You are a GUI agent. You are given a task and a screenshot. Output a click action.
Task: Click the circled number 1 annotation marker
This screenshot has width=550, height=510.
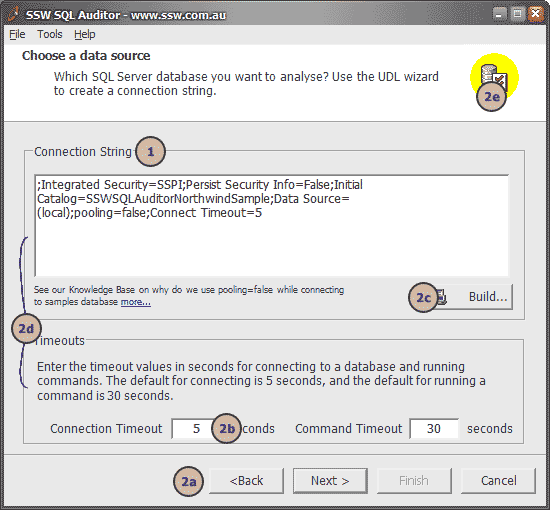pyautogui.click(x=150, y=152)
